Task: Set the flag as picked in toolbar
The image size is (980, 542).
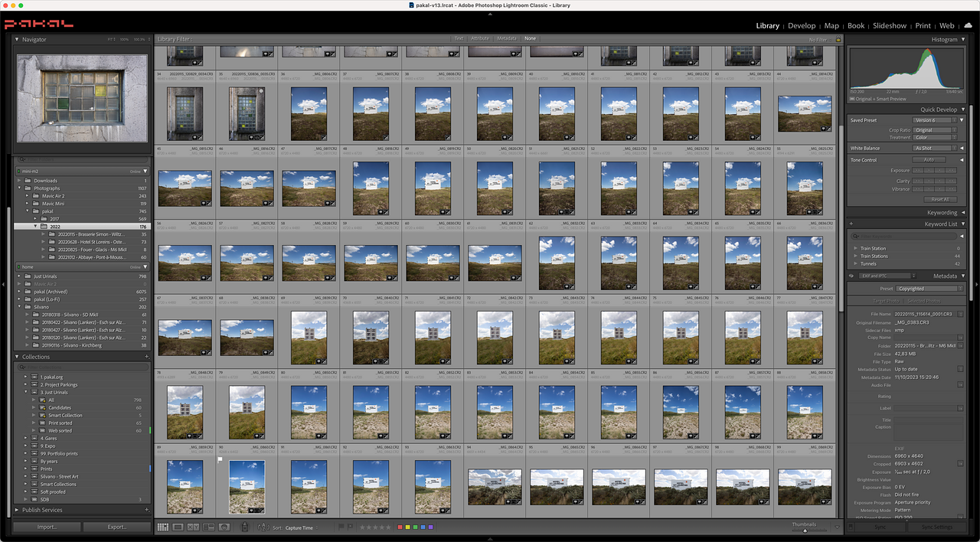Action: tap(341, 527)
